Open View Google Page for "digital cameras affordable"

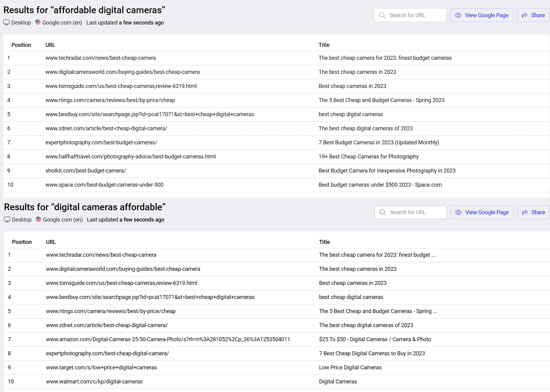pyautogui.click(x=482, y=212)
